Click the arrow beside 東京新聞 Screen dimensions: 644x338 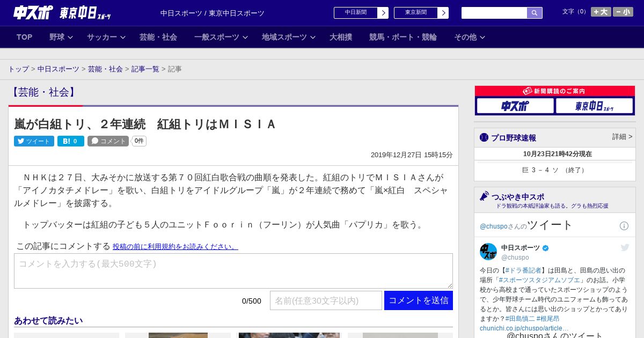point(443,13)
